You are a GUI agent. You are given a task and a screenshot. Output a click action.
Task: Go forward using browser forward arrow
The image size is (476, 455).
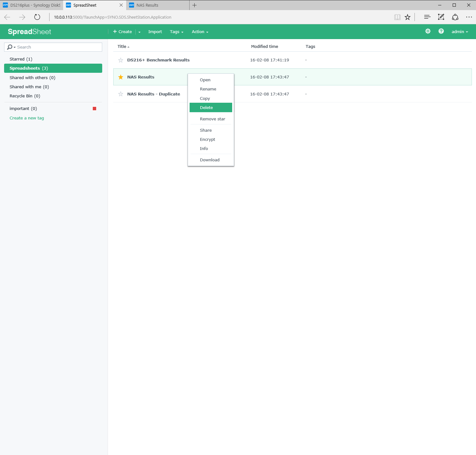(22, 17)
